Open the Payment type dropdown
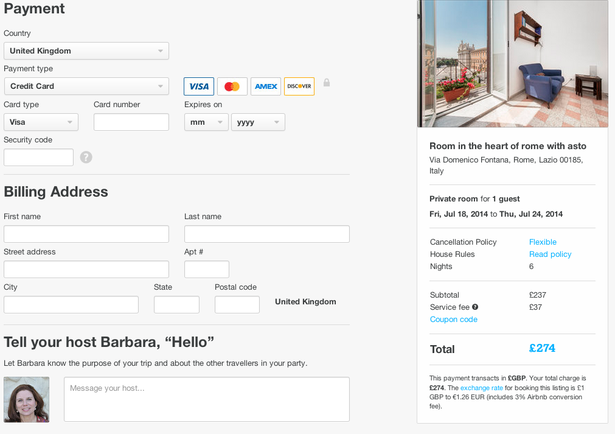Screen dimensions: 615x434 coord(86,86)
